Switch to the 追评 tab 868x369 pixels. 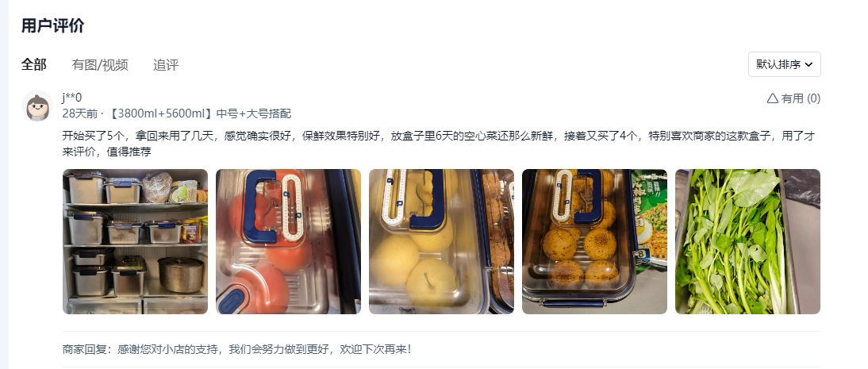tap(166, 65)
